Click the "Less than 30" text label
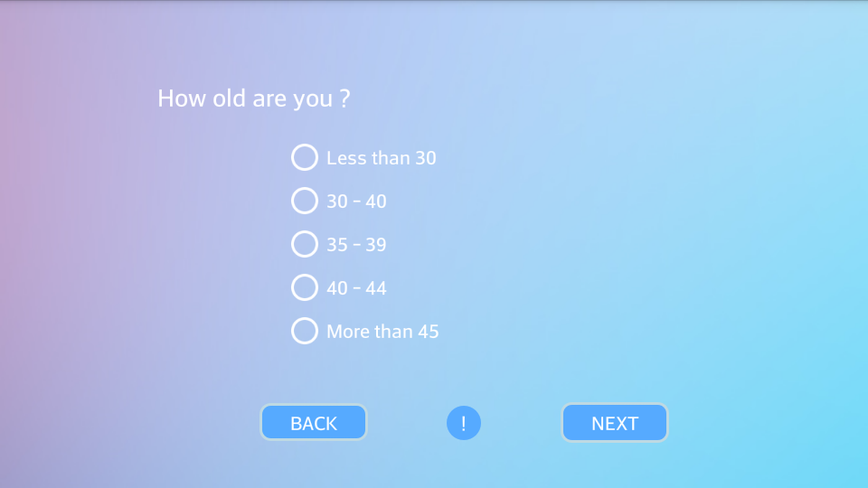Viewport: 868px width, 488px height. pos(381,158)
